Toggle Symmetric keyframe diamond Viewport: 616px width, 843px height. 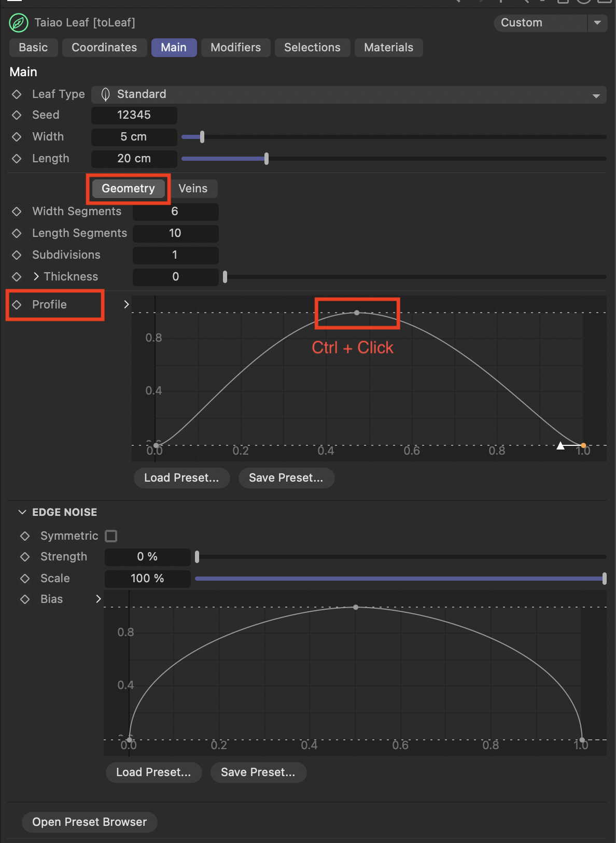click(25, 536)
